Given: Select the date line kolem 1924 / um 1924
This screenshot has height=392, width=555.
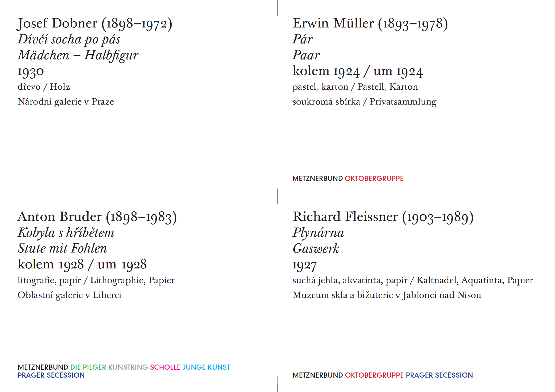Looking at the screenshot, I should tap(358, 71).
